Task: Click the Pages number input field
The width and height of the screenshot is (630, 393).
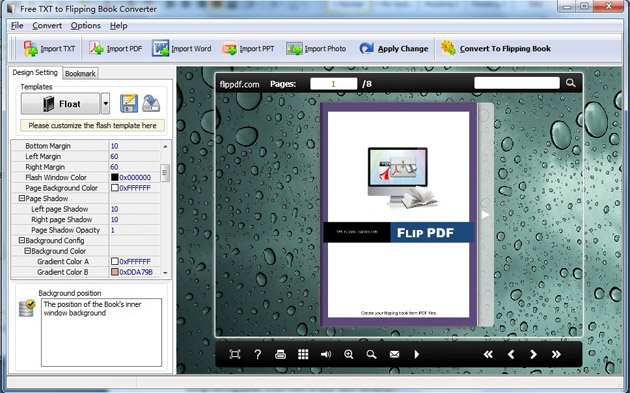Action: point(333,84)
